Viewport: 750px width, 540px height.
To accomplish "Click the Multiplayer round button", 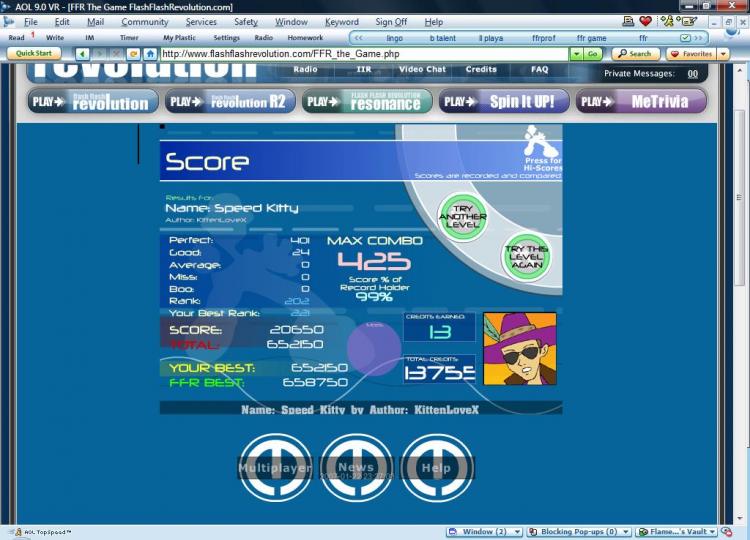I will (x=275, y=468).
